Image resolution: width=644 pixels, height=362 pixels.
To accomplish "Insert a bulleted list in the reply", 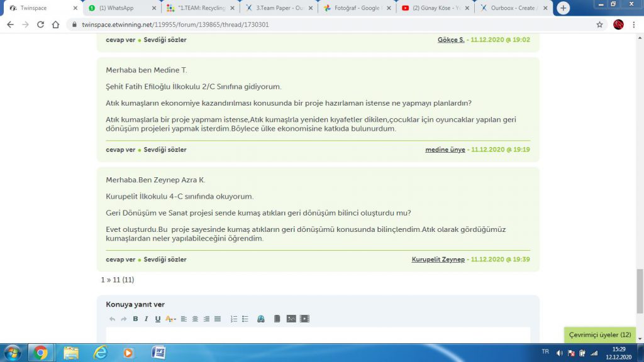I will pyautogui.click(x=245, y=319).
